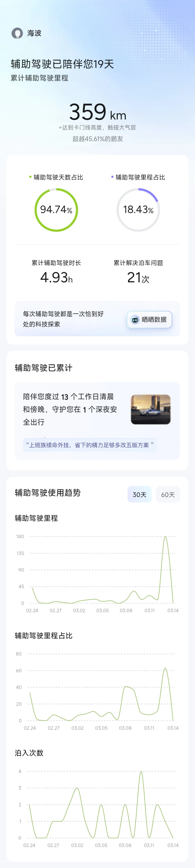Tap the green 94.74% ring chart

click(56, 210)
